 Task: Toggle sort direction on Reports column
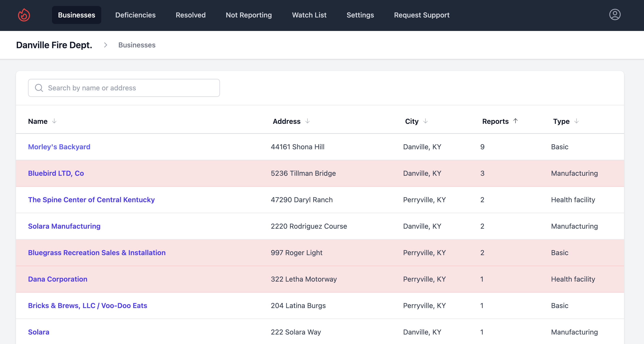point(496,121)
